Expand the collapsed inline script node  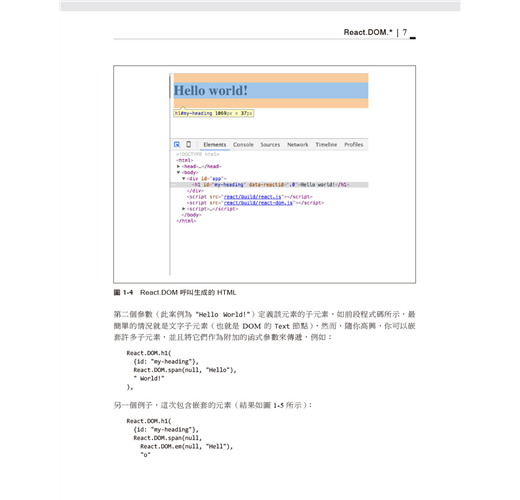point(183,209)
